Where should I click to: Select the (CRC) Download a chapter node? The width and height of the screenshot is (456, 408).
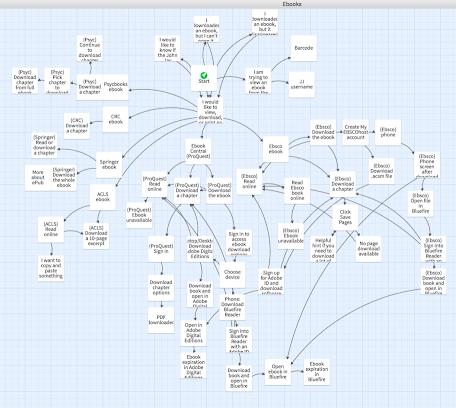click(x=77, y=126)
